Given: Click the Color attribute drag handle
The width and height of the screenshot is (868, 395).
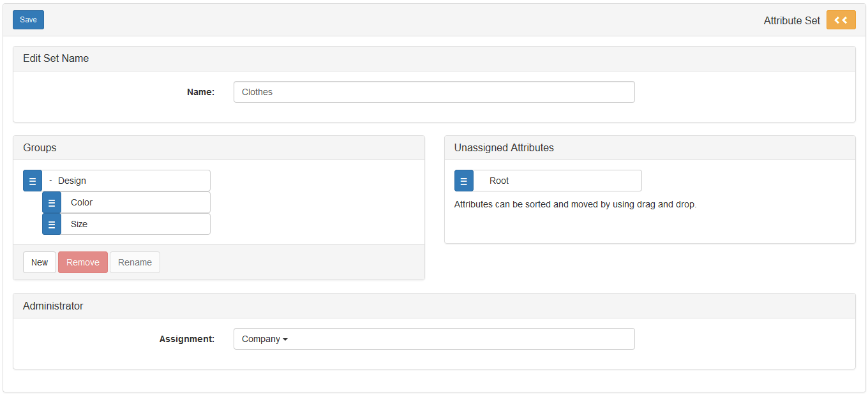Looking at the screenshot, I should pyautogui.click(x=52, y=202).
